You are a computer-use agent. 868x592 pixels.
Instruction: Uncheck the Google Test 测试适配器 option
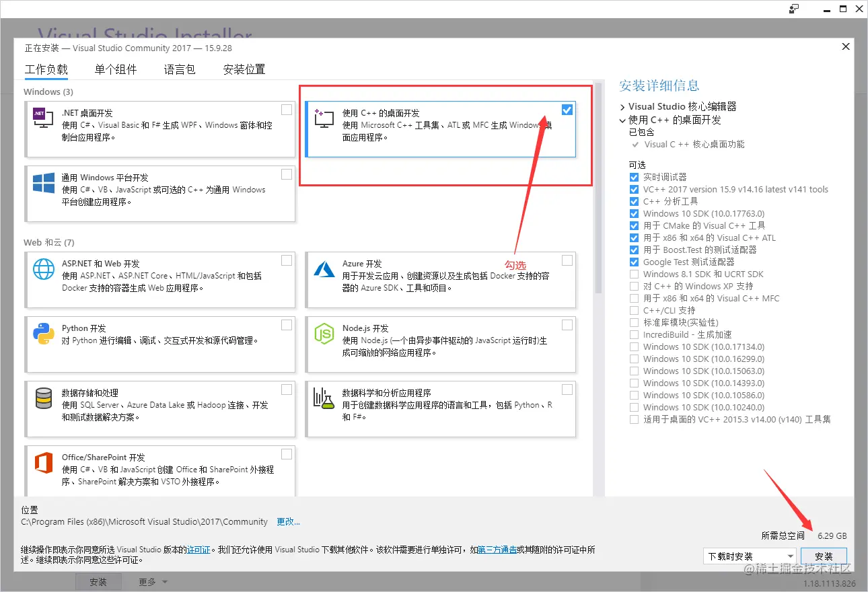pyautogui.click(x=634, y=262)
